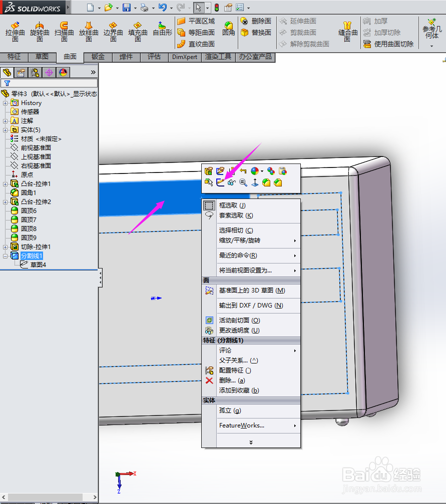Choose 框选取 (J) from context menu
The height and width of the screenshot is (504, 446).
pos(251,205)
